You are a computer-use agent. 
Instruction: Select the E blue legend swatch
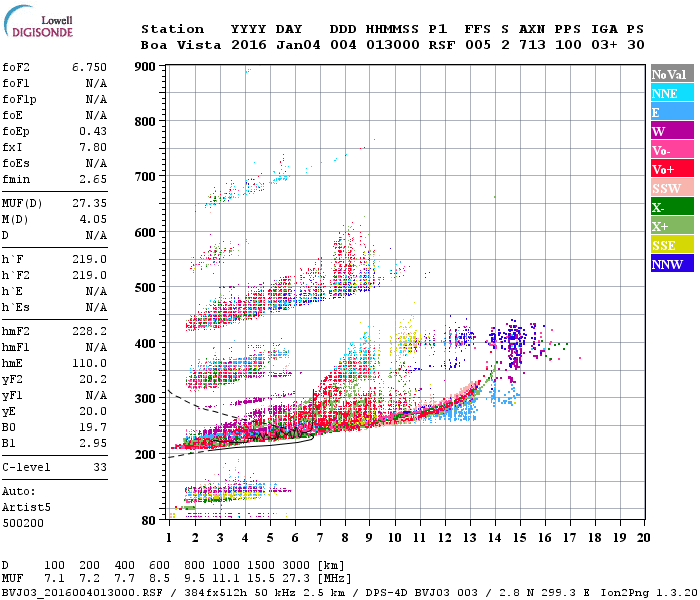click(672, 112)
